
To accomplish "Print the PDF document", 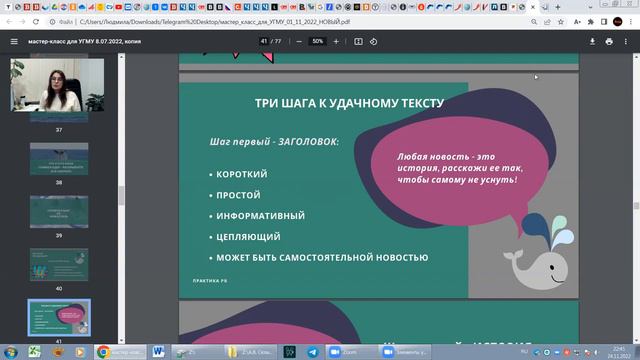I will click(x=609, y=42).
